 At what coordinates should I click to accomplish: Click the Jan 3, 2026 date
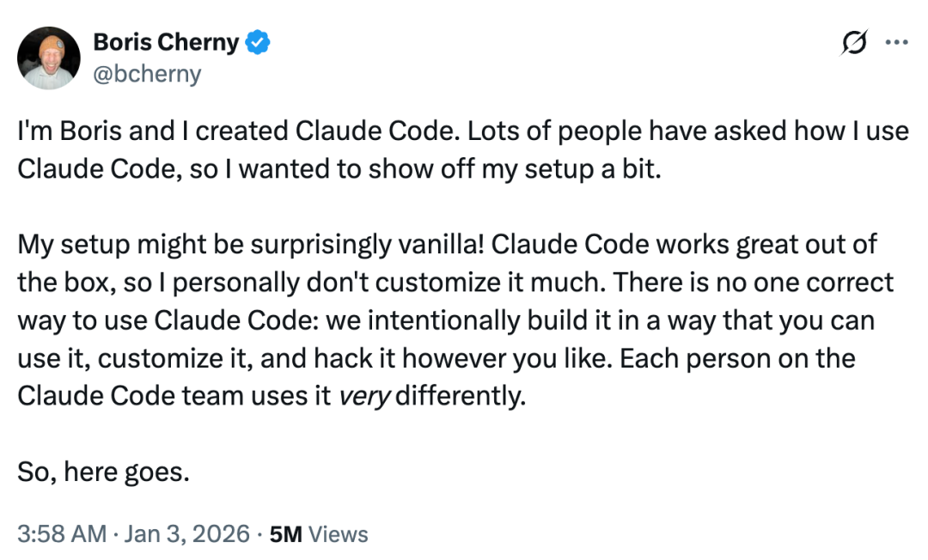pos(187,533)
